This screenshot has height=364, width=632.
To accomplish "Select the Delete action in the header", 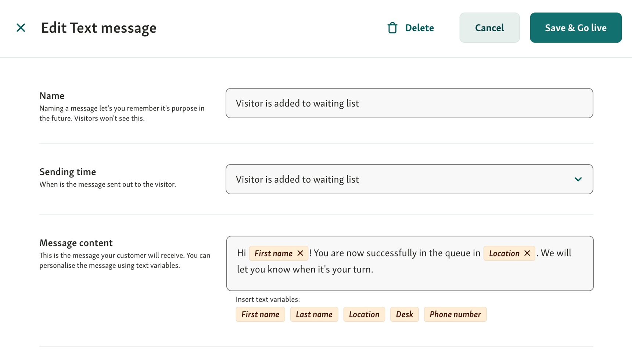I will [419, 28].
